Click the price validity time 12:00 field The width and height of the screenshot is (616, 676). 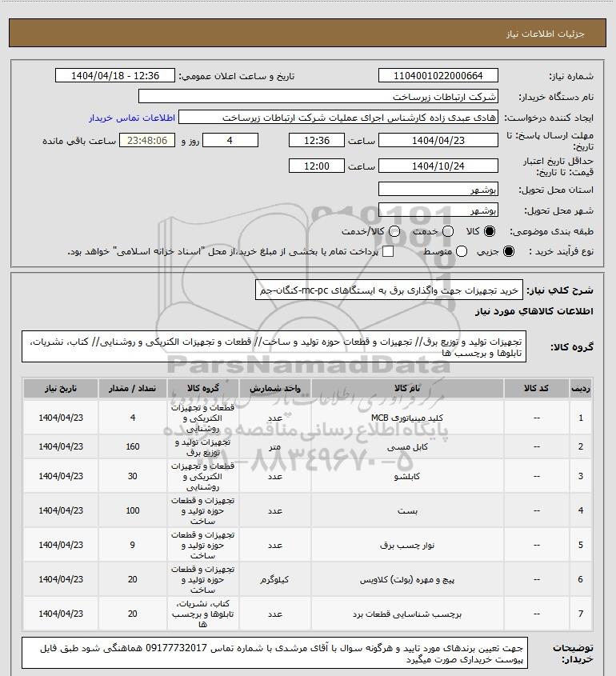point(317,166)
